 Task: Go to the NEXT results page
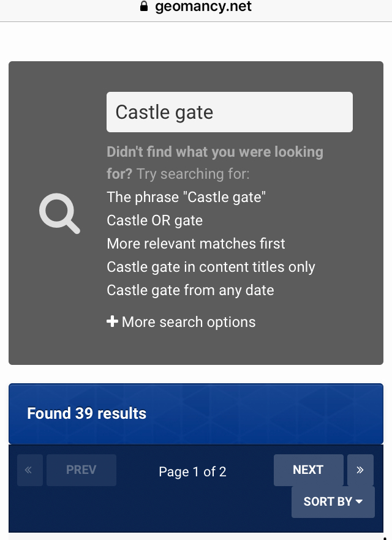[x=308, y=470]
